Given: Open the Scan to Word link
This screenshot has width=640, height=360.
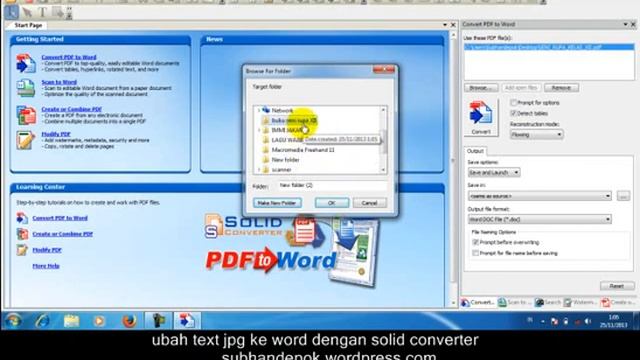Looking at the screenshot, I should click(59, 82).
